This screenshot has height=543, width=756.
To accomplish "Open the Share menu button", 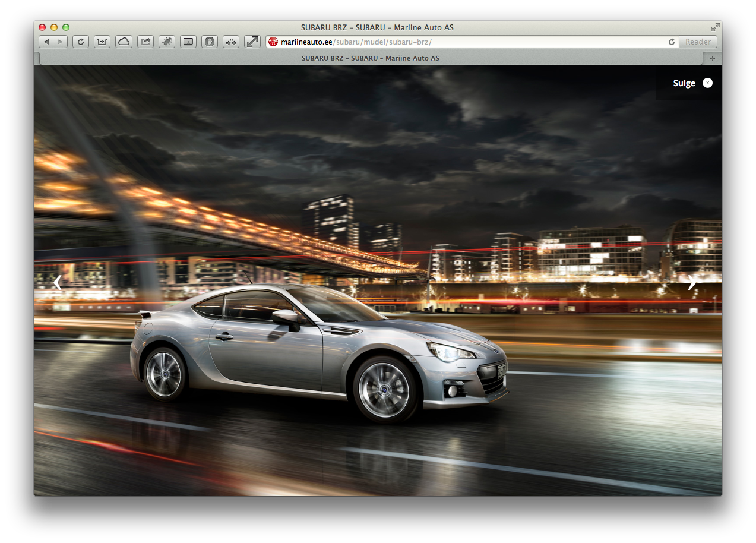I will tap(145, 42).
